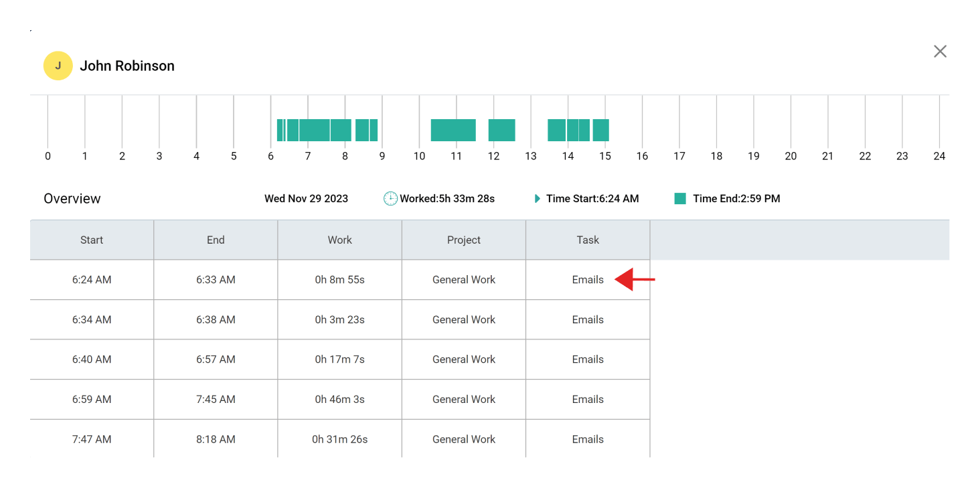Screen dimensions: 980x488
Task: Click the Worked 5h 33m 28s summary
Action: click(x=446, y=198)
